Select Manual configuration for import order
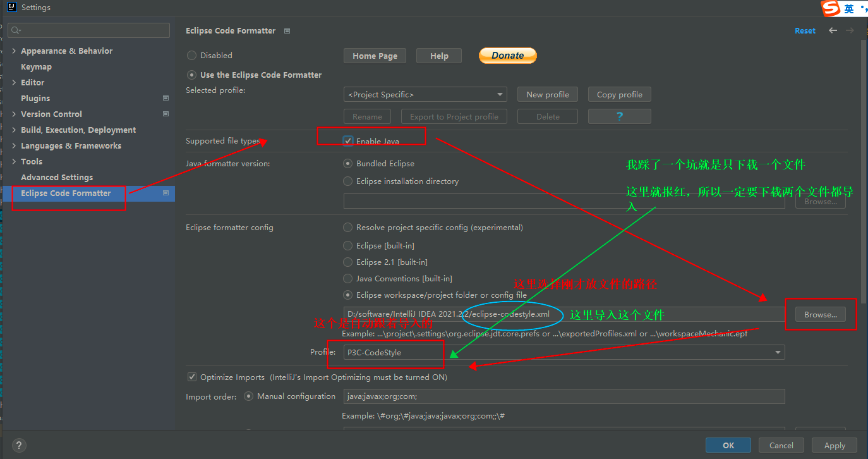This screenshot has width=868, height=459. coord(248,396)
